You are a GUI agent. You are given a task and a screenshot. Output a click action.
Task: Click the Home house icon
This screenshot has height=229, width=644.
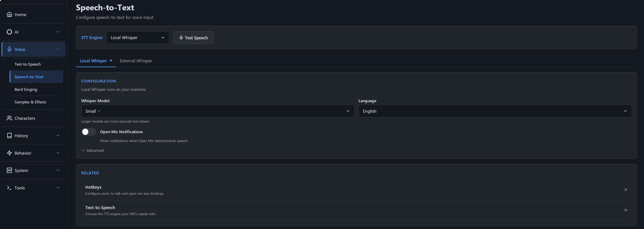pyautogui.click(x=9, y=14)
